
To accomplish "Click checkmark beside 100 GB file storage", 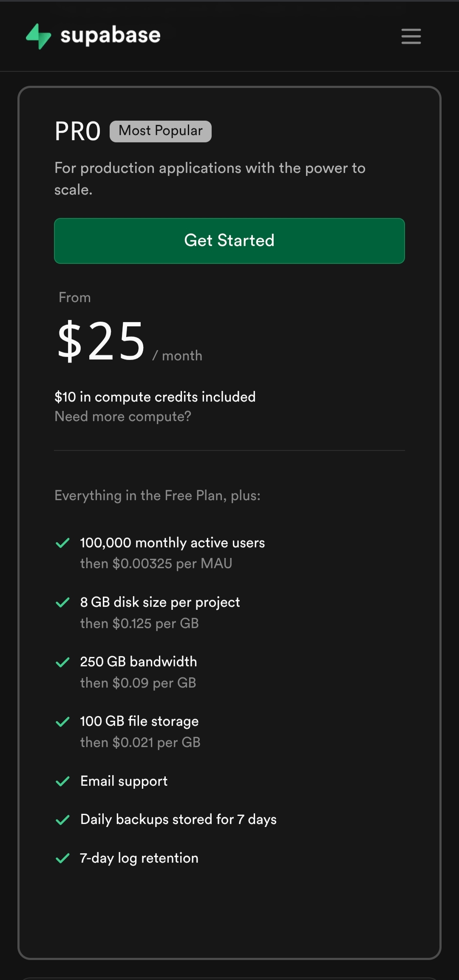I will coord(62,722).
